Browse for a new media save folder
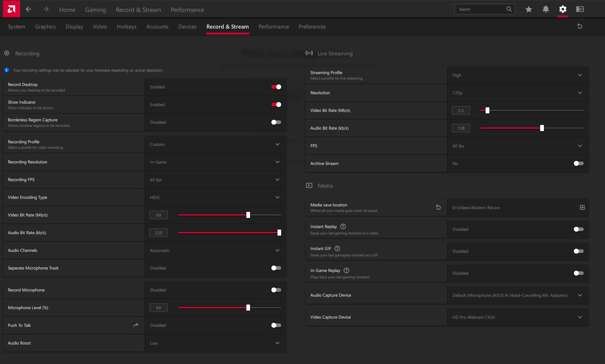The image size is (605, 364). (582, 207)
